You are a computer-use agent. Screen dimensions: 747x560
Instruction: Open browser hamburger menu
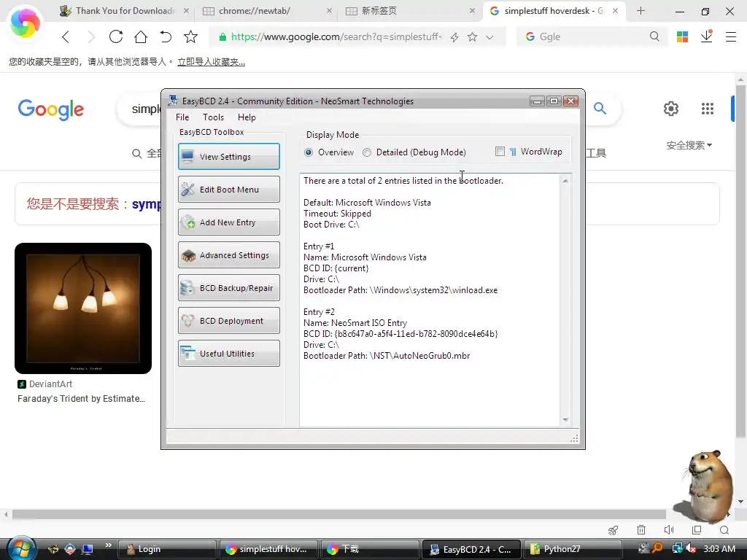coord(731,36)
